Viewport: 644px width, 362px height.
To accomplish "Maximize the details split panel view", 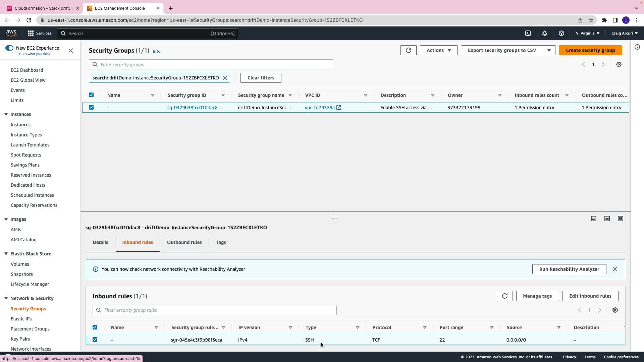I will (621, 219).
